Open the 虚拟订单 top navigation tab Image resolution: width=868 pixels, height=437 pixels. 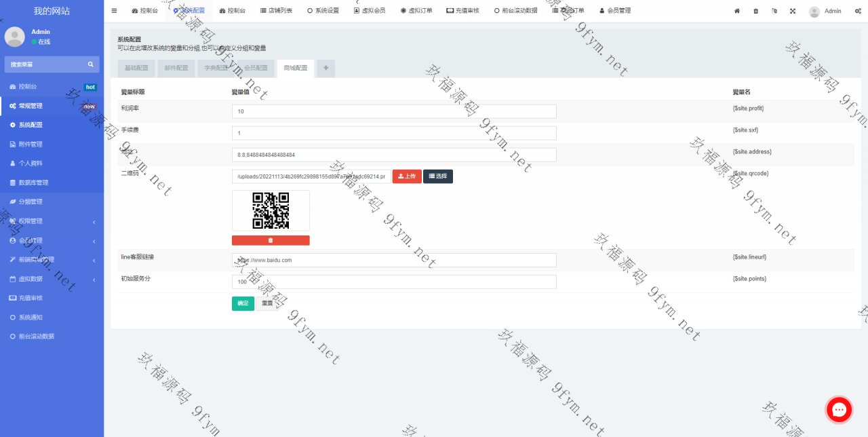pos(416,11)
